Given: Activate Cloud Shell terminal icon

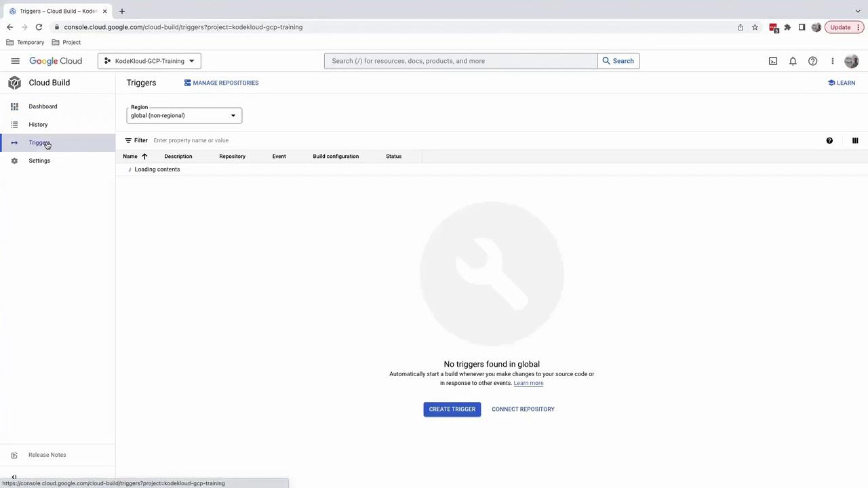Looking at the screenshot, I should point(773,61).
